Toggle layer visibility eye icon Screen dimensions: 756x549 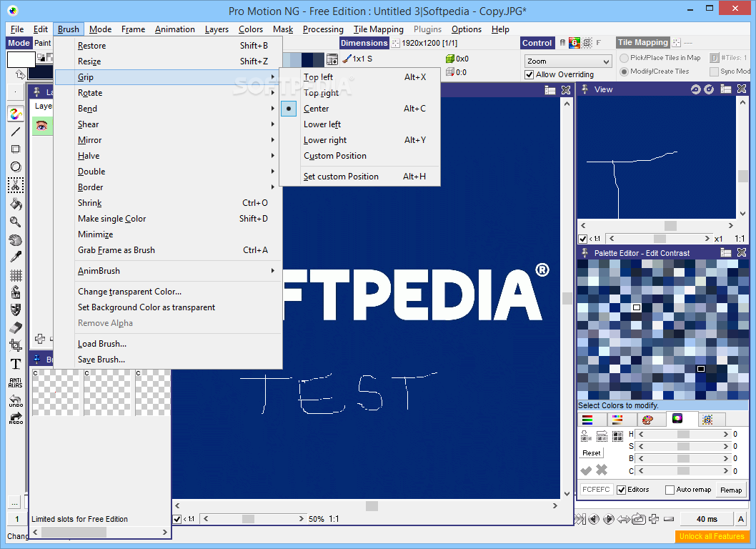(x=42, y=126)
